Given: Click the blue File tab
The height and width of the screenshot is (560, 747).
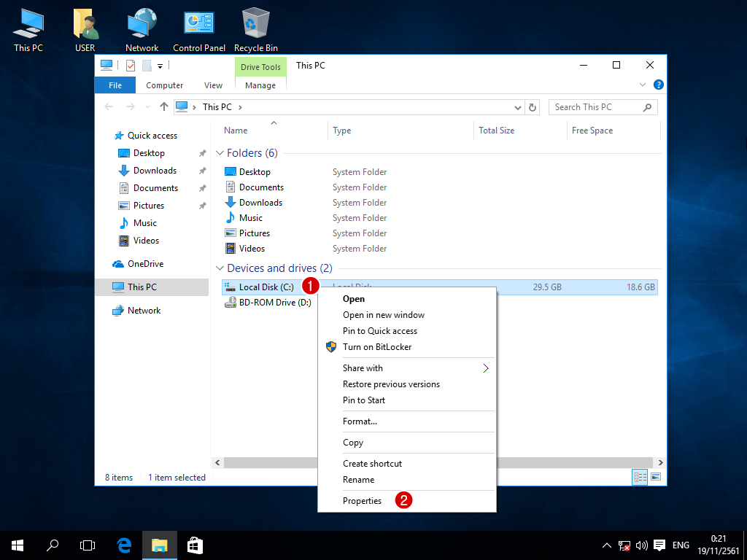Looking at the screenshot, I should pyautogui.click(x=115, y=85).
